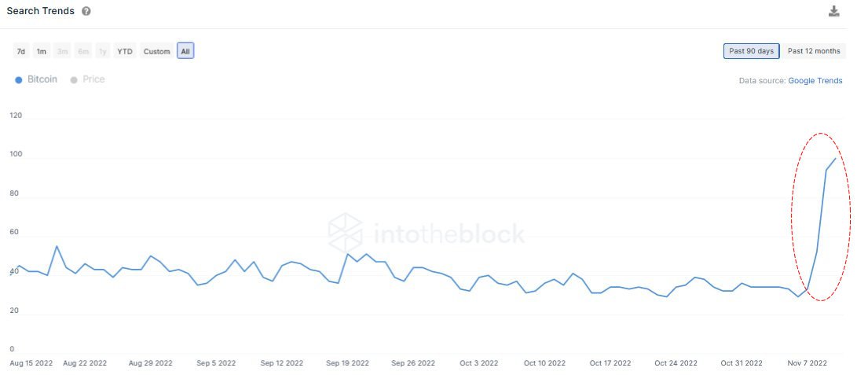868x375 pixels.
Task: Switch to Past 12 months view
Action: pos(814,51)
